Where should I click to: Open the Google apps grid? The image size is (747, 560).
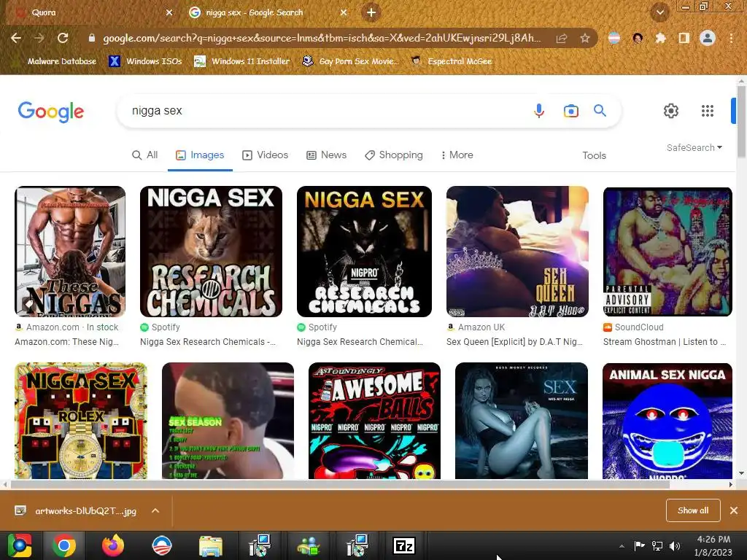point(708,111)
